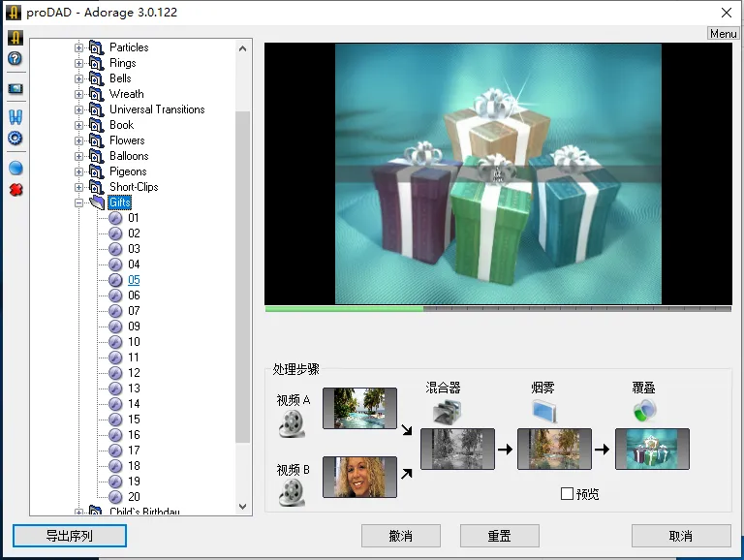Select Gifts effect 11
Screen dimensions: 744x560
(134, 358)
